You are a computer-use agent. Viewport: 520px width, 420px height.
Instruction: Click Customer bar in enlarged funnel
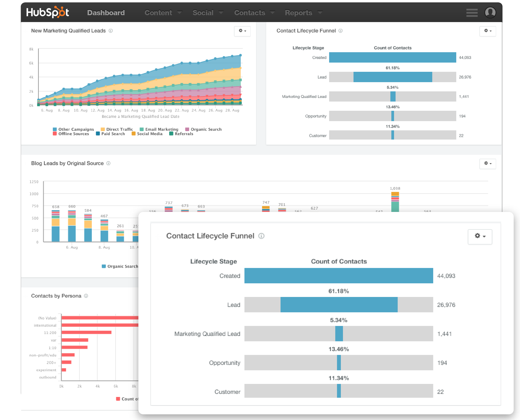coord(339,391)
